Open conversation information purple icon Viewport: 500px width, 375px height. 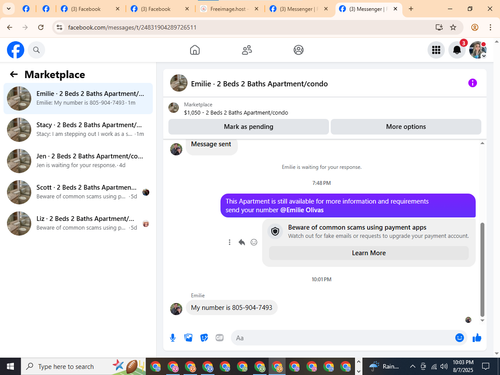coord(472,83)
